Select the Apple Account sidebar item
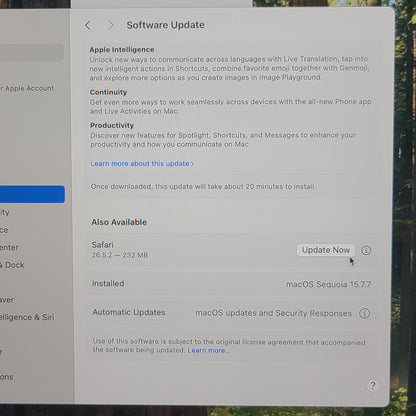Viewport: 416px width, 416px height. click(28, 88)
